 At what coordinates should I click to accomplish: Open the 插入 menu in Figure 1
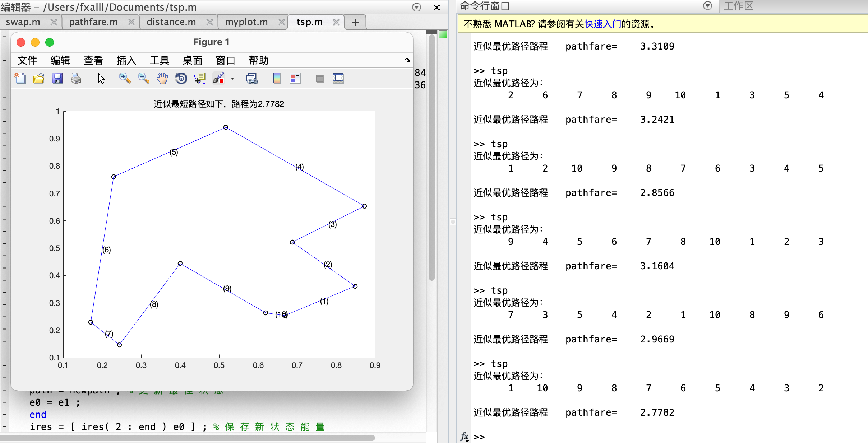[126, 60]
